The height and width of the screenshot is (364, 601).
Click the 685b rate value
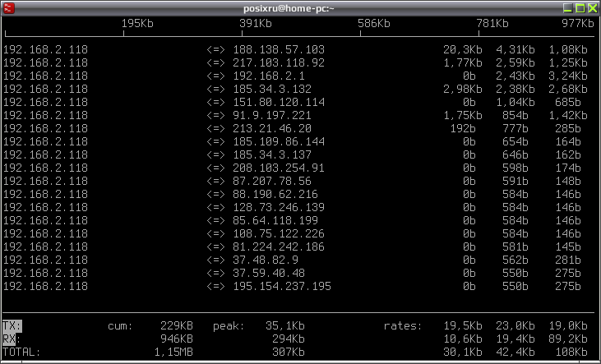567,103
